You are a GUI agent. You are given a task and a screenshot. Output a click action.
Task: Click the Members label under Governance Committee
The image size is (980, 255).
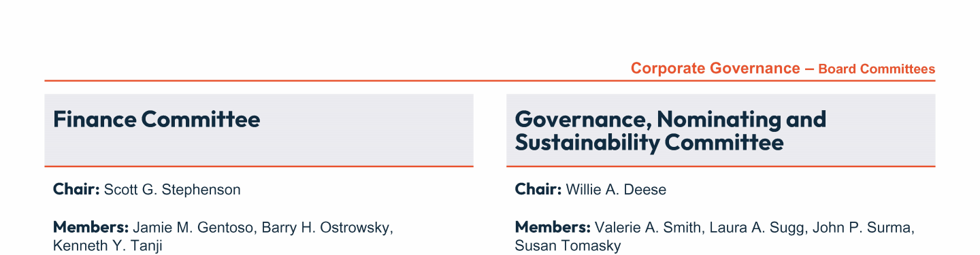pyautogui.click(x=553, y=227)
